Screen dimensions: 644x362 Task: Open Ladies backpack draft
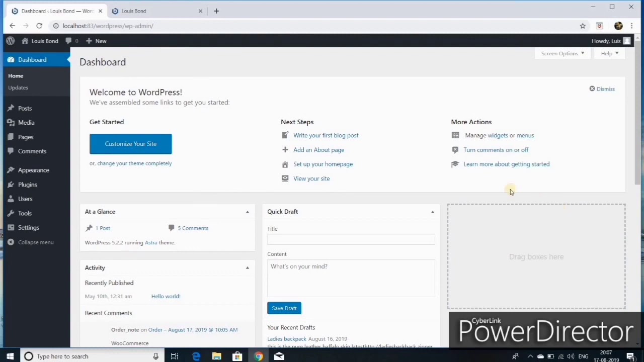(x=287, y=339)
